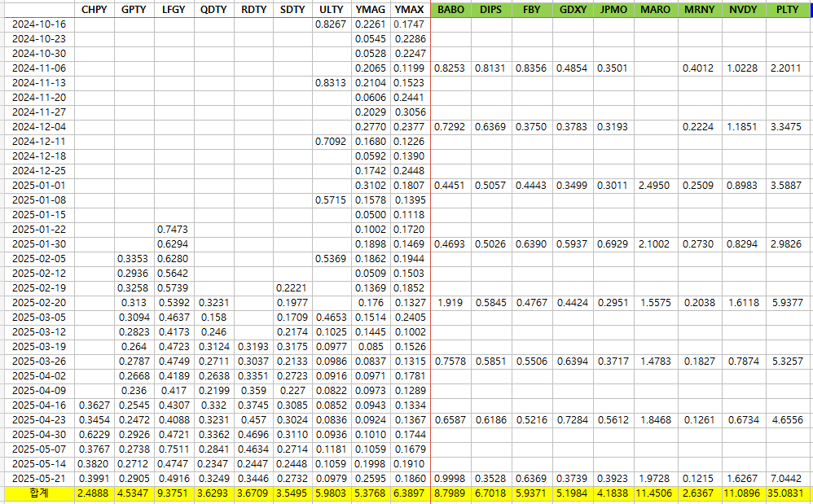Click the 2025-01-01 date cell
813x504 pixels.
click(x=40, y=186)
